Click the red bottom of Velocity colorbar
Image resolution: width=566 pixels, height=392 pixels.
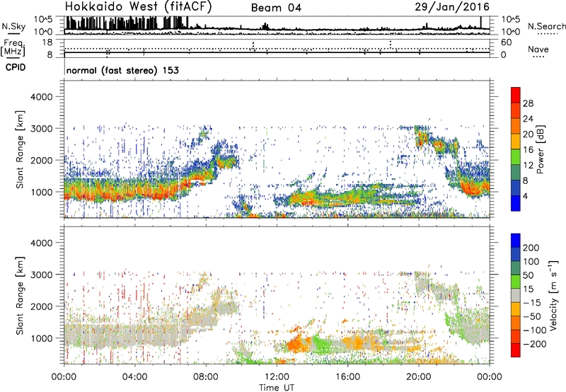click(x=516, y=350)
